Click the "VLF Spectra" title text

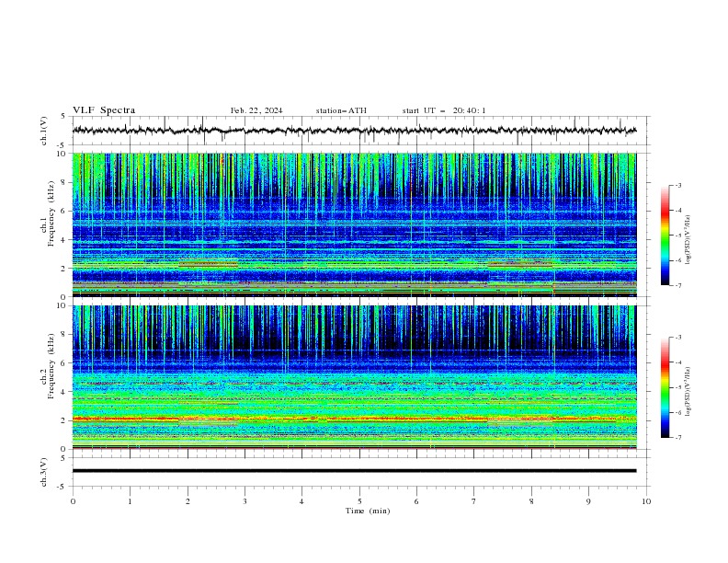[x=104, y=110]
